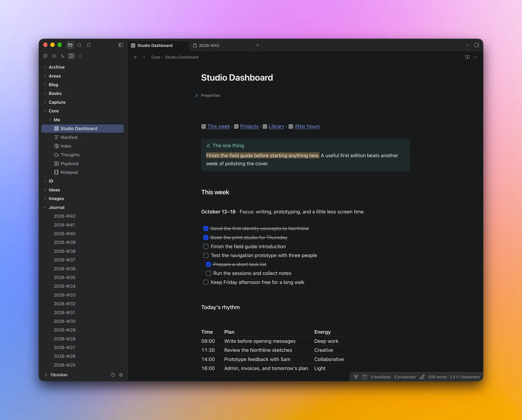This screenshot has width=522, height=420.
Task: Follow the This week link
Action: click(x=218, y=126)
